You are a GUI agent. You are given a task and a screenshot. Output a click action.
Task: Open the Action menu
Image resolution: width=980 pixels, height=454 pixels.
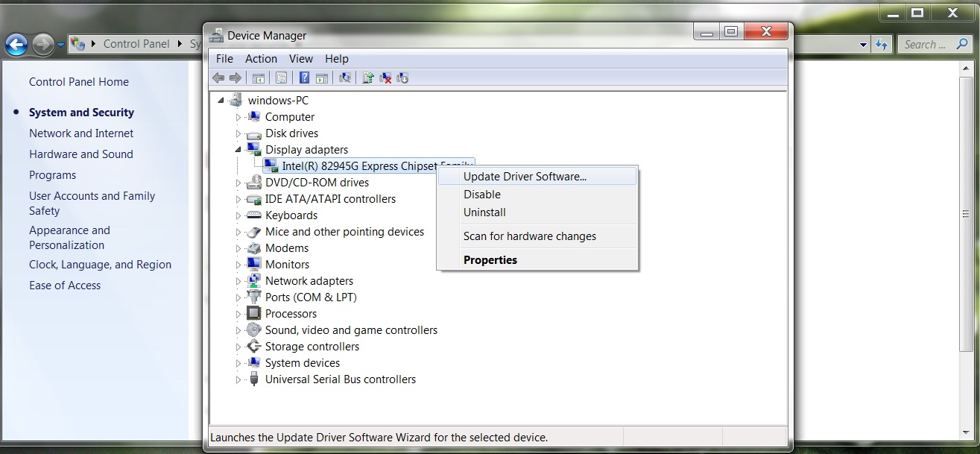pos(260,58)
